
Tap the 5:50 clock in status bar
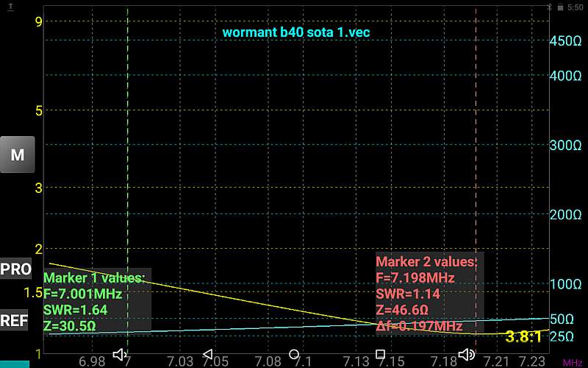[575, 6]
